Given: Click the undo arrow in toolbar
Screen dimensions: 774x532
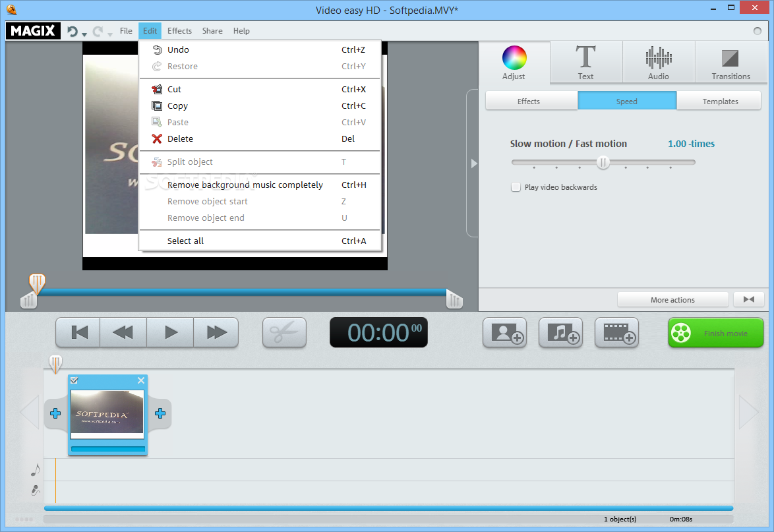Looking at the screenshot, I should point(72,32).
